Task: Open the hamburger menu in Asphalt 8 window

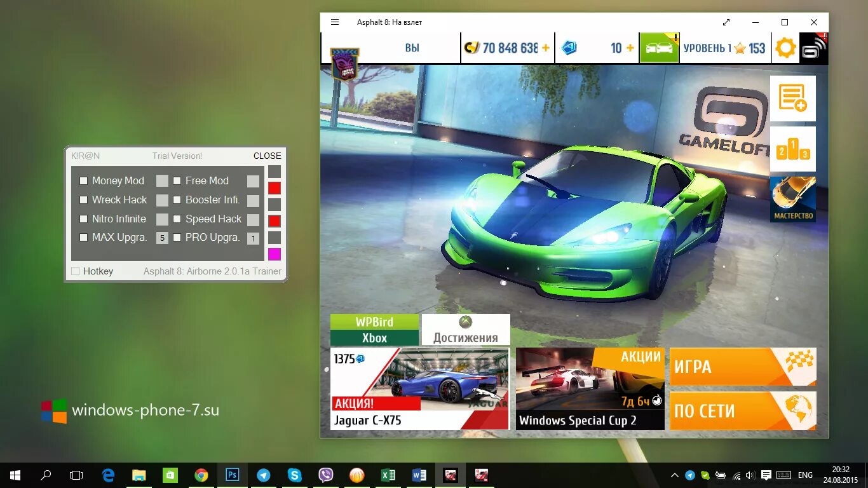Action: [x=335, y=22]
